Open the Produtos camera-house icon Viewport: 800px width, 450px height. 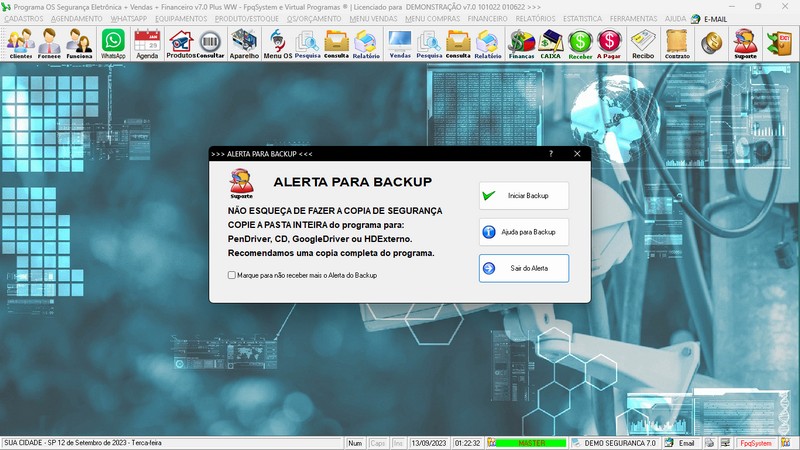pos(181,44)
